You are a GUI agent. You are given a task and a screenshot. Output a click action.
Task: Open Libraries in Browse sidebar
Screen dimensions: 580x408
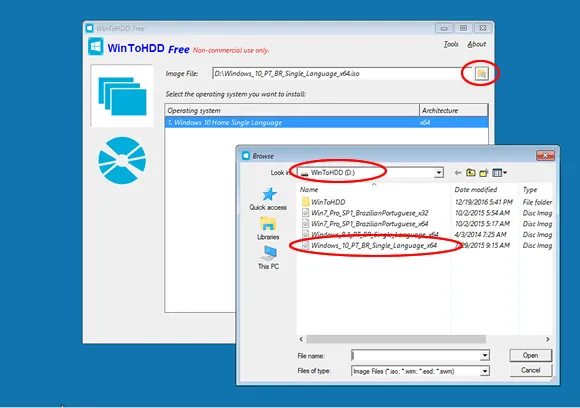click(x=268, y=228)
